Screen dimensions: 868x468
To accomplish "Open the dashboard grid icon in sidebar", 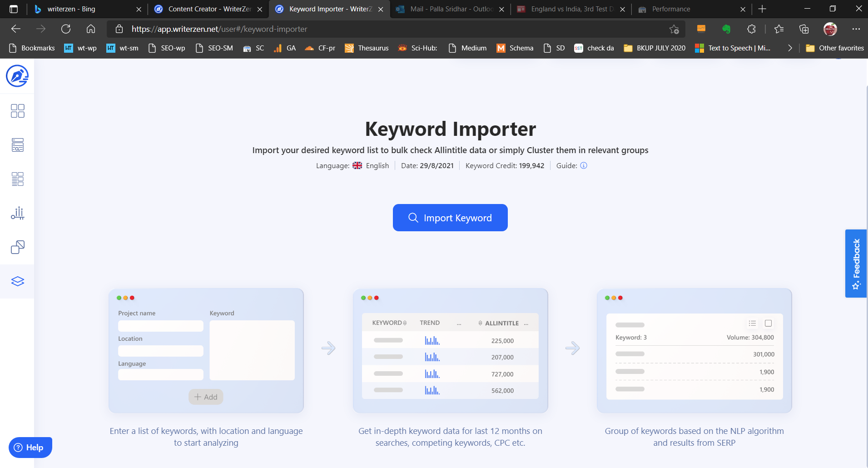I will [17, 111].
